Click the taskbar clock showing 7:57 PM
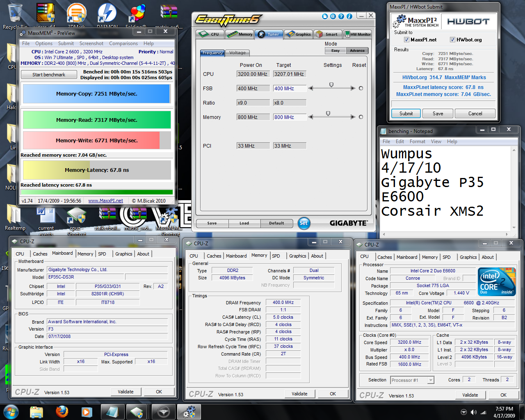The width and height of the screenshot is (525, 420). (x=504, y=412)
